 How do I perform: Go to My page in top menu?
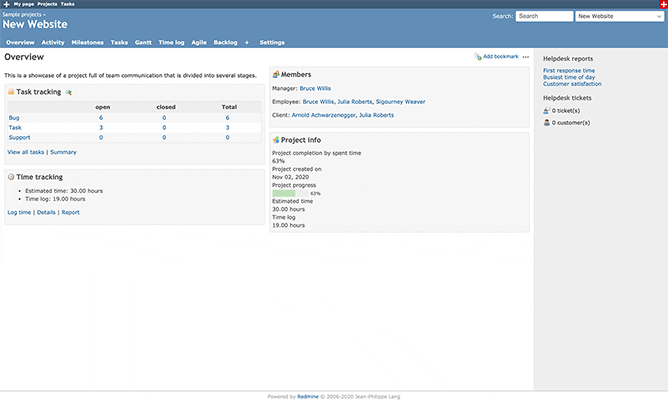click(23, 4)
